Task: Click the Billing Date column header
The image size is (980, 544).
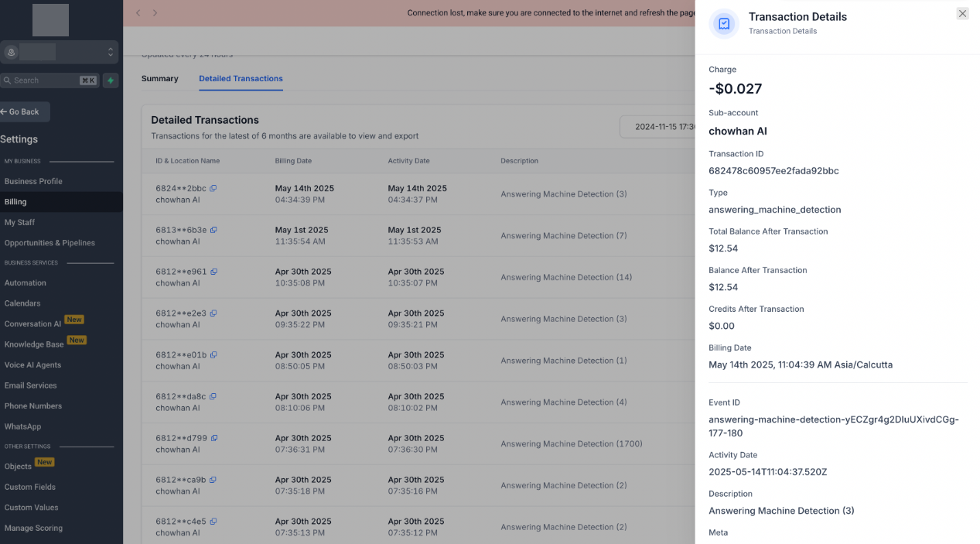Action: pos(293,161)
